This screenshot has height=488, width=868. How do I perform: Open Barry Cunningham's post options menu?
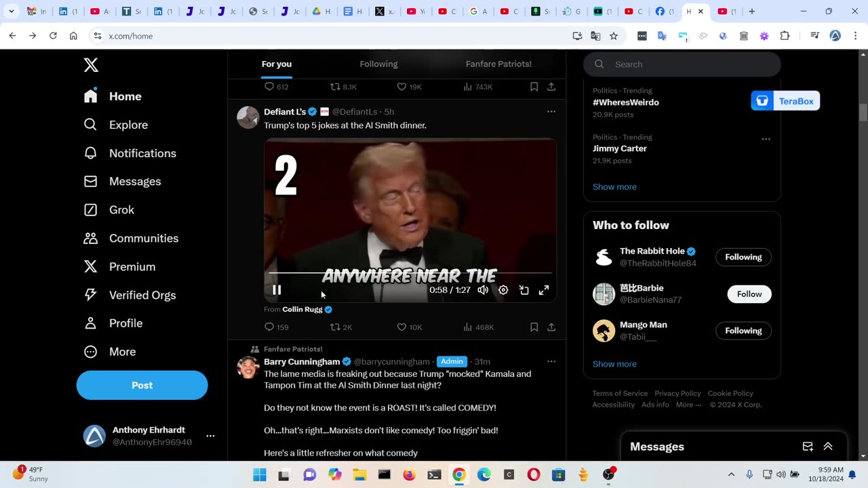(551, 361)
